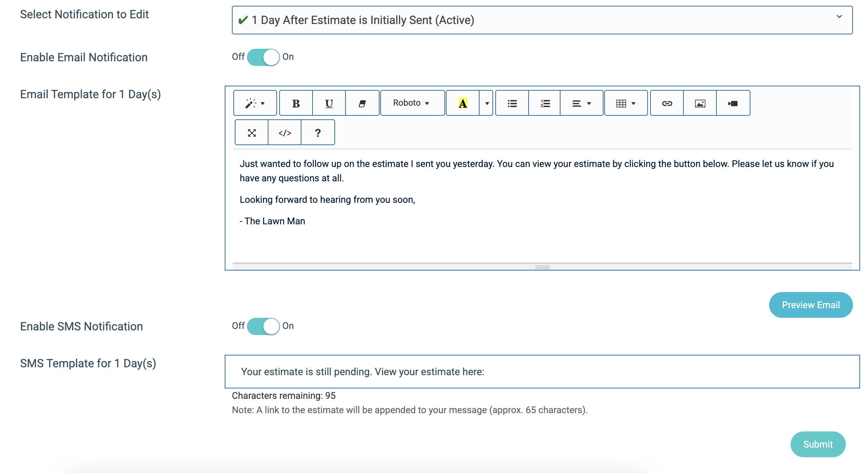Open the Roboto font family dropdown
The height and width of the screenshot is (473, 868).
click(x=412, y=103)
